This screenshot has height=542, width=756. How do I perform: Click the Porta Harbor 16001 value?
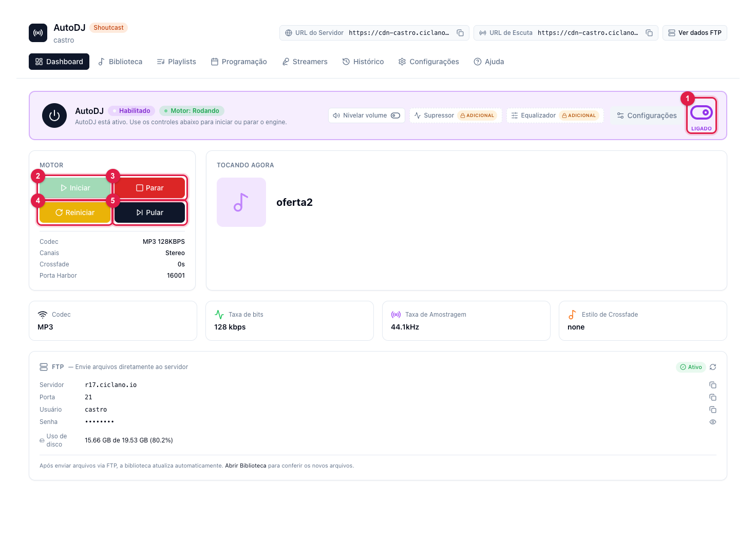click(x=176, y=276)
